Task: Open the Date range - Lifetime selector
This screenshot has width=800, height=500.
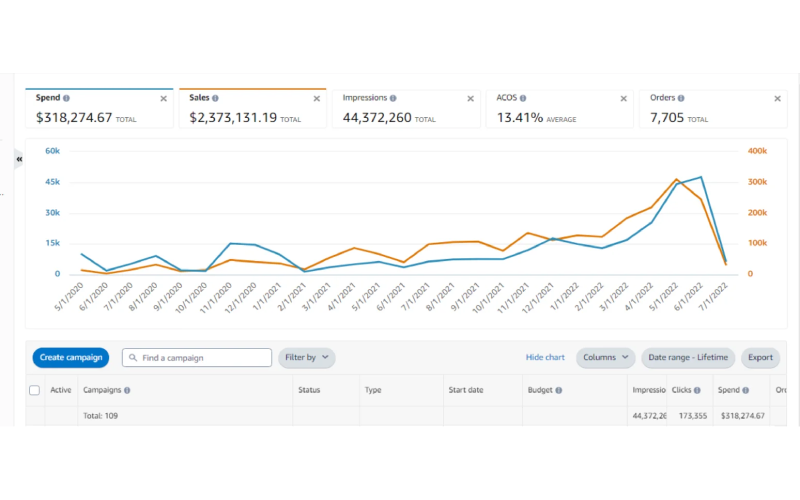Action: (689, 357)
